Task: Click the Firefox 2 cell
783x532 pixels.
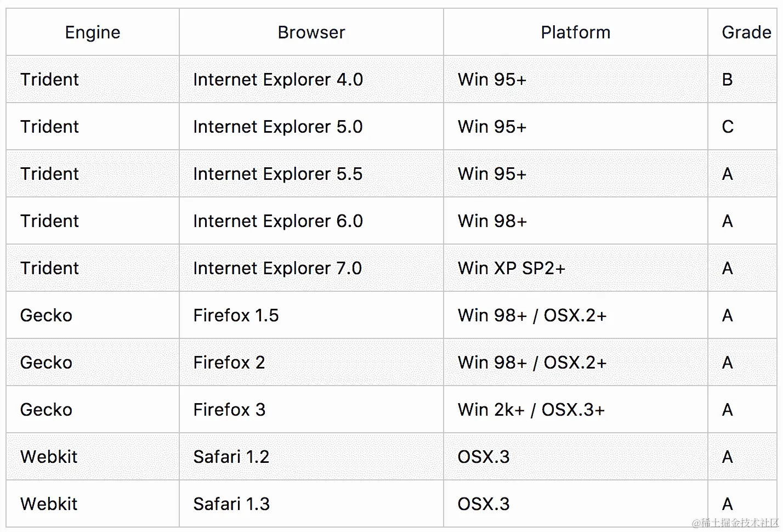Action: pyautogui.click(x=229, y=363)
